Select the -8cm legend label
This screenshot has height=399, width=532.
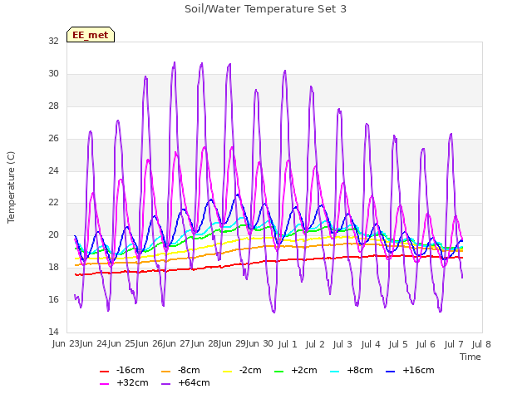tap(189, 370)
